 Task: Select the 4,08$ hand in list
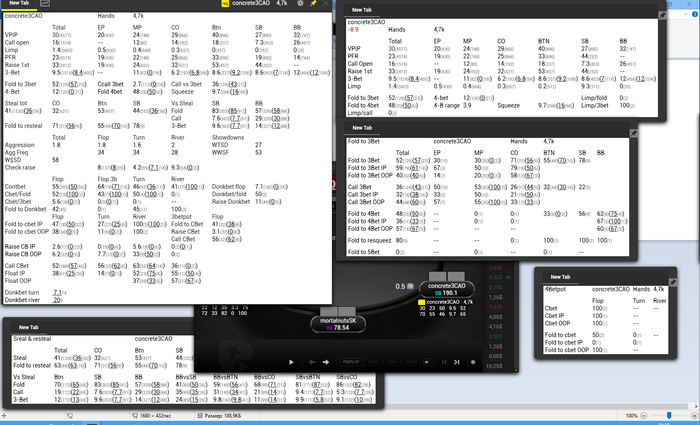(496, 317)
